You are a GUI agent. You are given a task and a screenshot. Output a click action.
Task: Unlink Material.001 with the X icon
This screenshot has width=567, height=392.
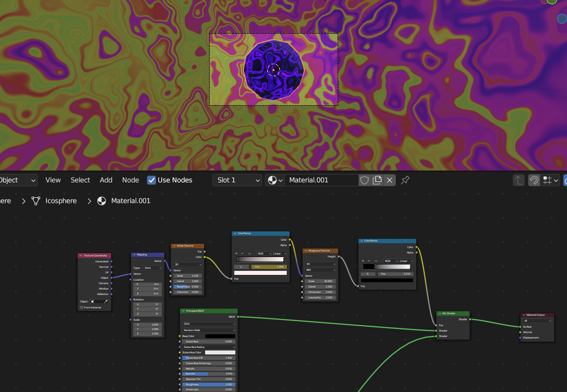pos(390,180)
